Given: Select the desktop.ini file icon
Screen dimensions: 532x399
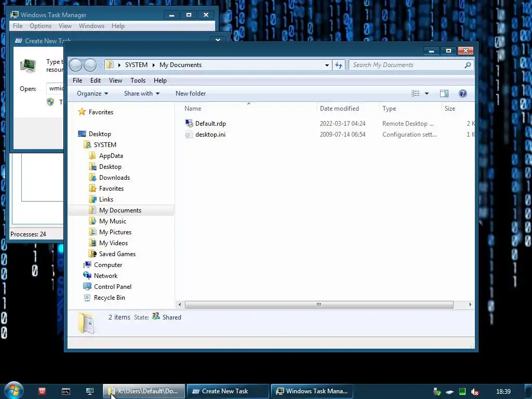Looking at the screenshot, I should 189,135.
